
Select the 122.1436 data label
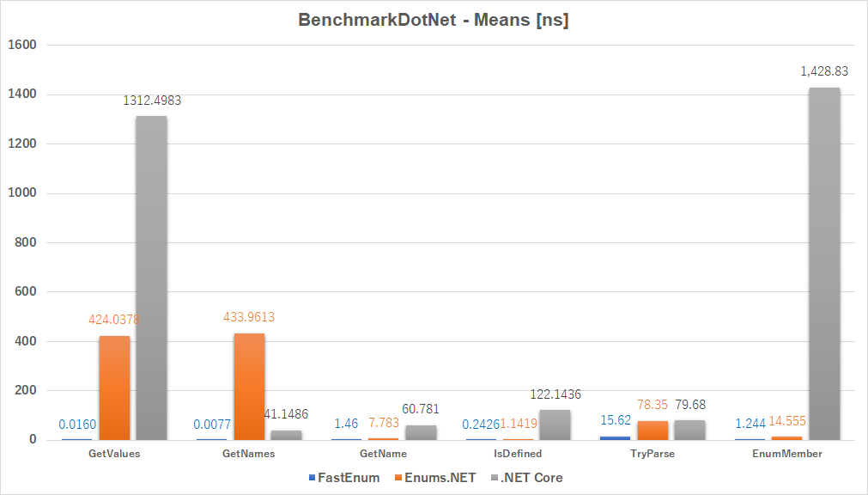pyautogui.click(x=555, y=394)
